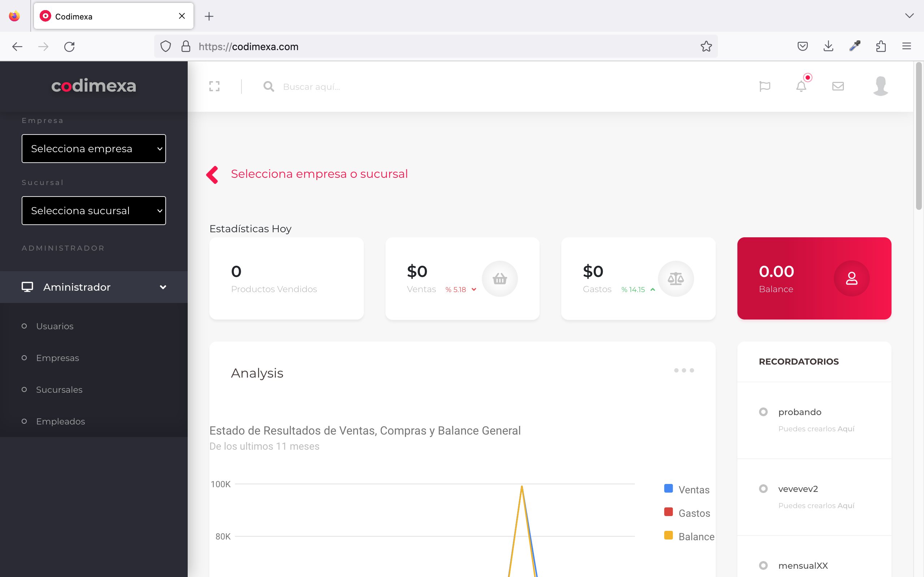The height and width of the screenshot is (577, 924).
Task: Click the Balance card user icon
Action: coord(851,278)
